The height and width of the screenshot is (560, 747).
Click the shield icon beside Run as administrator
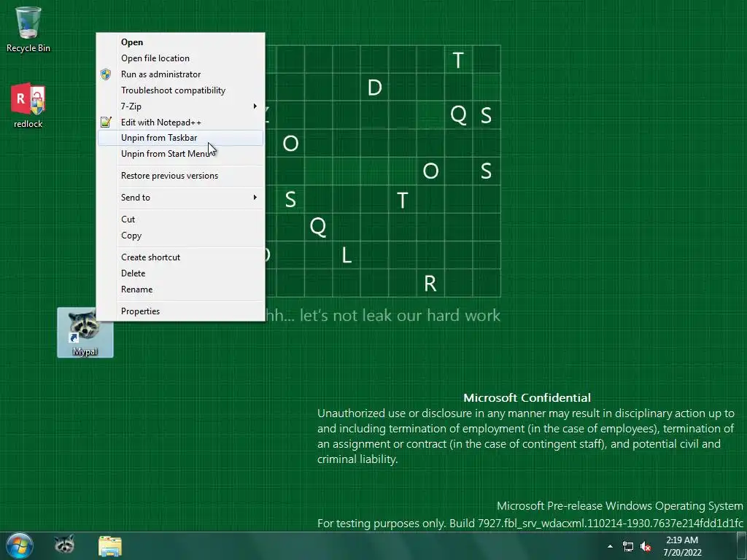(x=106, y=74)
